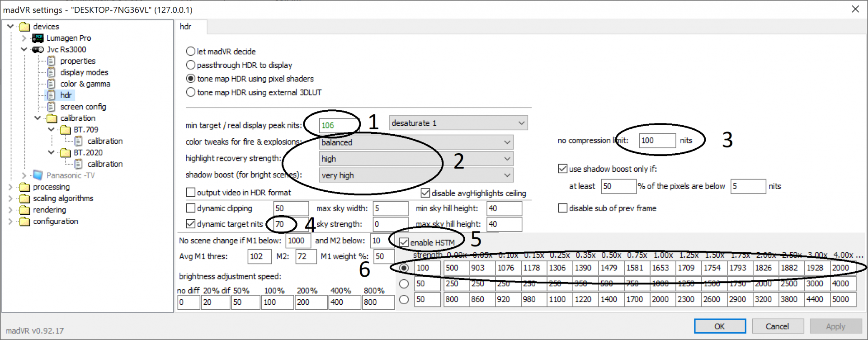Enable the dynamic clipping checkbox
The height and width of the screenshot is (340, 868).
click(x=191, y=208)
